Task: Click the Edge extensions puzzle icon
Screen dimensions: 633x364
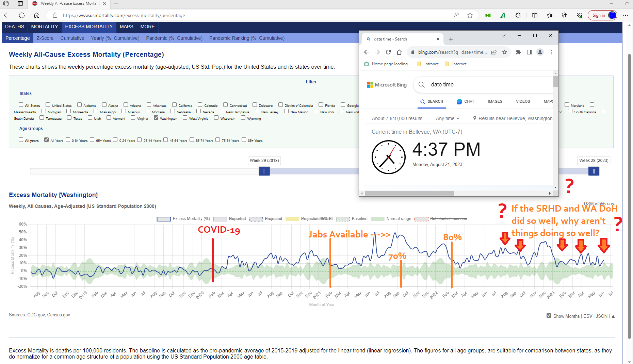Action: (518, 15)
